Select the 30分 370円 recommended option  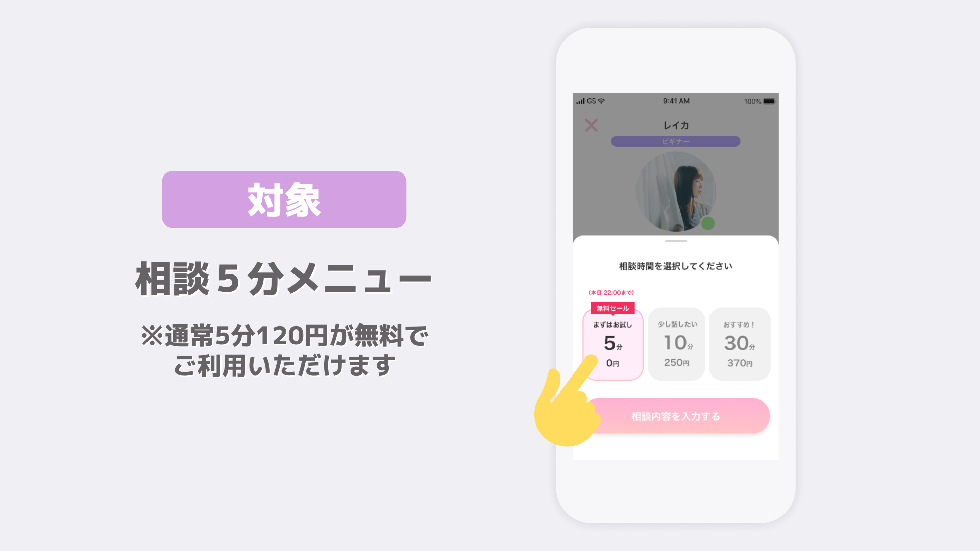(x=740, y=344)
